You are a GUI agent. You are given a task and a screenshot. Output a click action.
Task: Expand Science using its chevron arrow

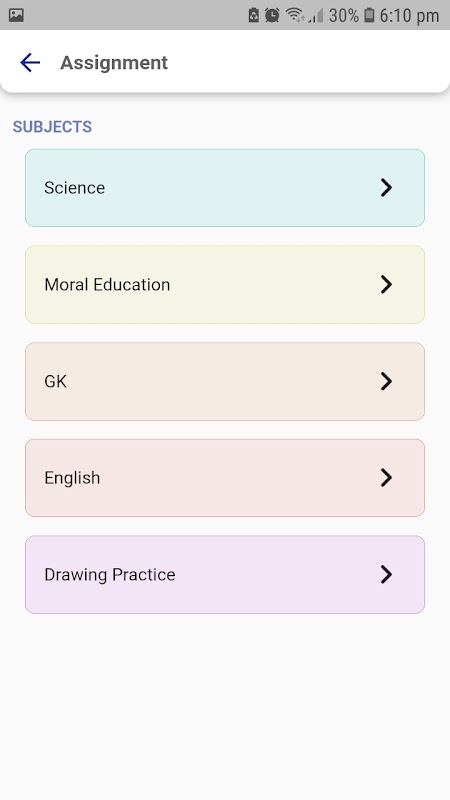pyautogui.click(x=386, y=188)
